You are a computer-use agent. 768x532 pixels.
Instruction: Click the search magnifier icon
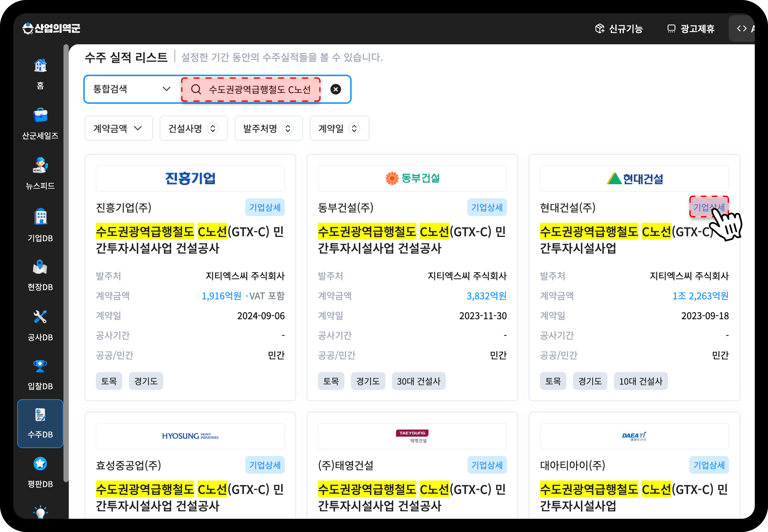pos(196,89)
